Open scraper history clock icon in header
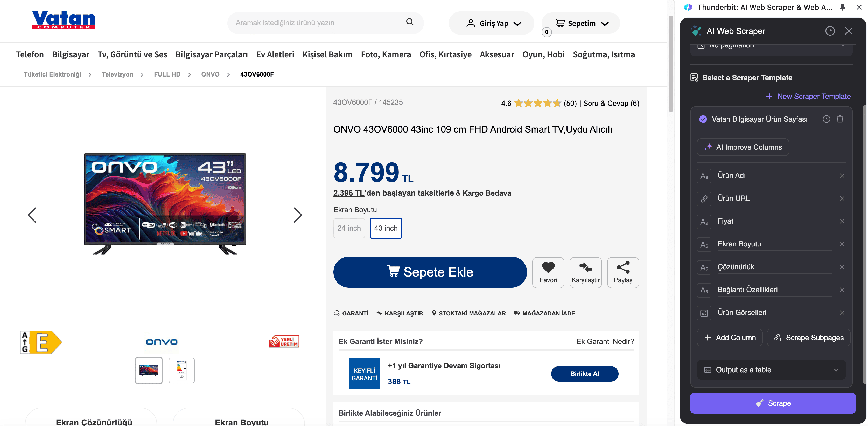 pyautogui.click(x=830, y=31)
